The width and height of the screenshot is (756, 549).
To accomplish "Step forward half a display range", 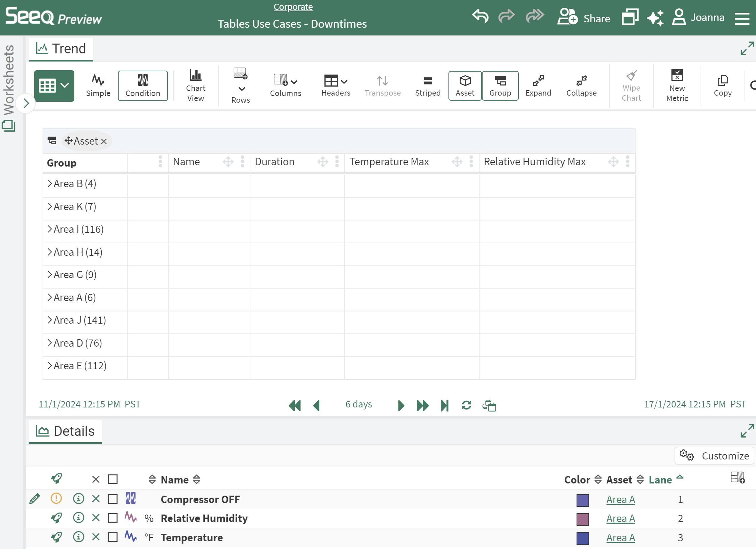I will pyautogui.click(x=401, y=405).
